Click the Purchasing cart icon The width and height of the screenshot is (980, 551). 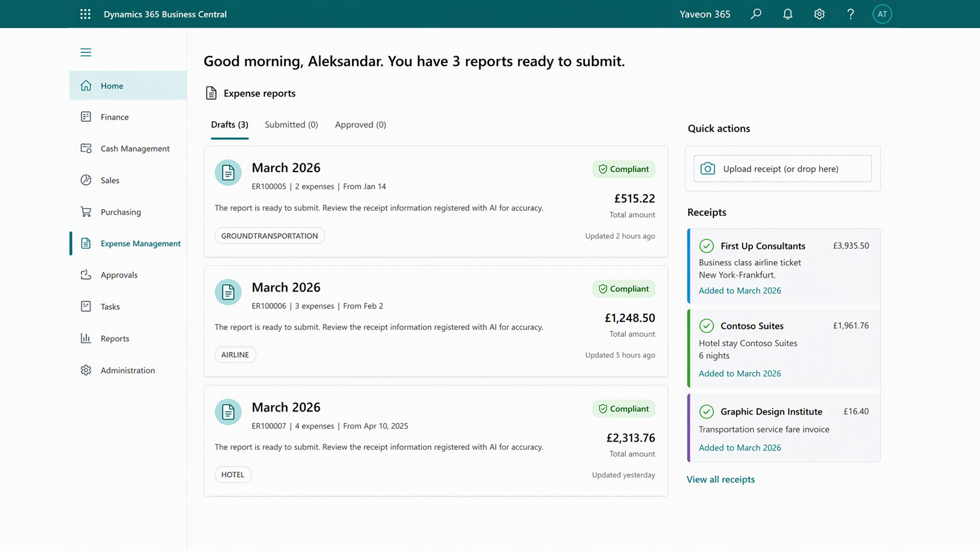(x=86, y=212)
